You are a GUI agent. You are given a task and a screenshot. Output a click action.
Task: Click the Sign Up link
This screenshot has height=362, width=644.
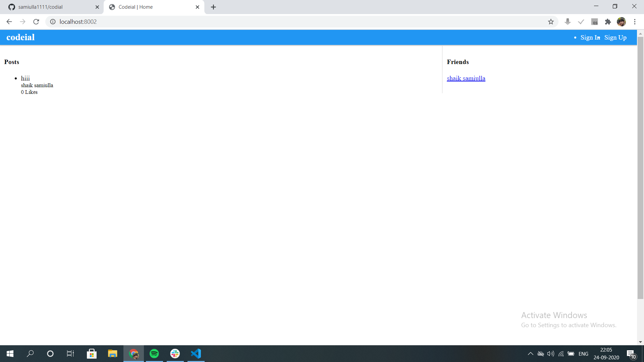click(615, 38)
